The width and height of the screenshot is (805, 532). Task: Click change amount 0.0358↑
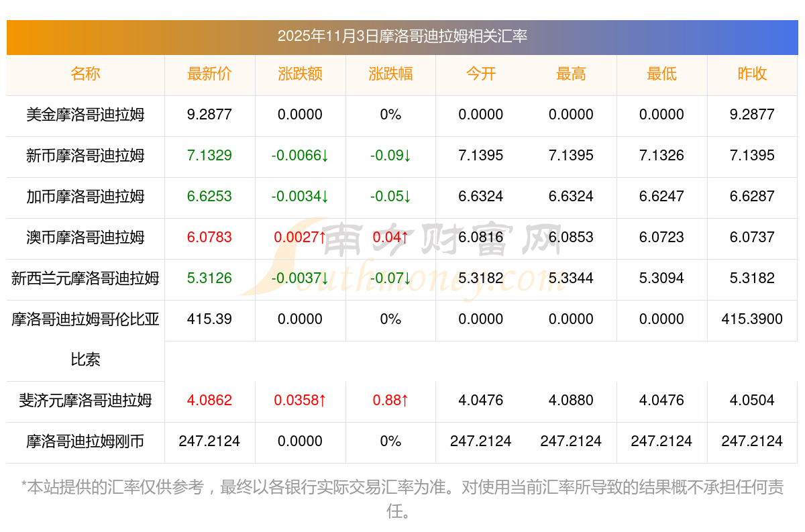300,401
